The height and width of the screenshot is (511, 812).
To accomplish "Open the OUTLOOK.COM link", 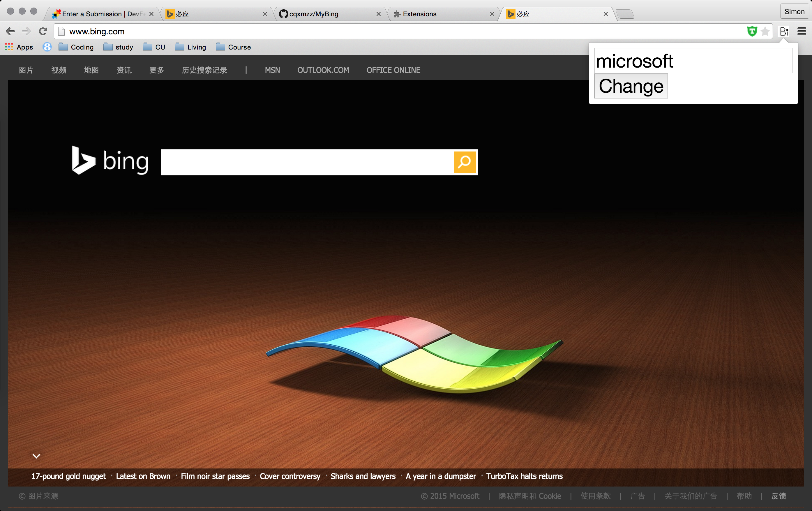I will pyautogui.click(x=323, y=70).
